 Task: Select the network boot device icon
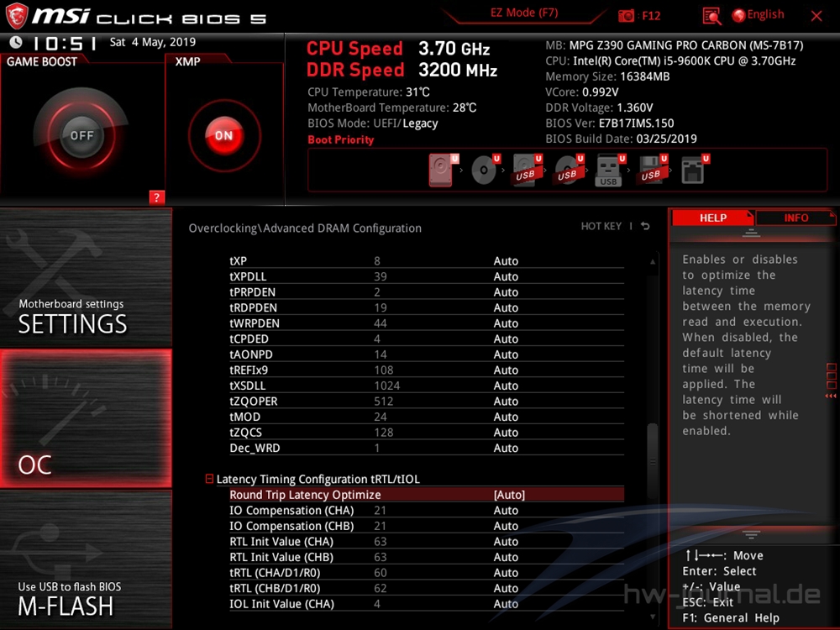coord(695,171)
